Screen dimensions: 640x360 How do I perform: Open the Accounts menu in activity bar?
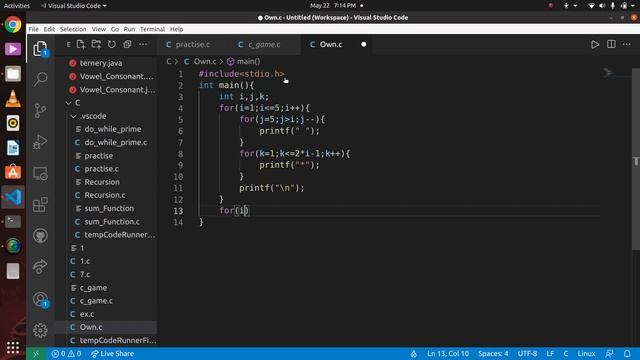coord(40,300)
